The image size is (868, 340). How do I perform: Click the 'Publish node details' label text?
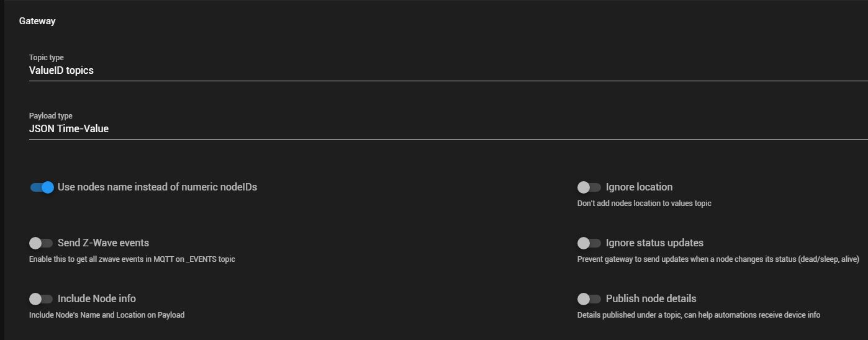point(651,298)
